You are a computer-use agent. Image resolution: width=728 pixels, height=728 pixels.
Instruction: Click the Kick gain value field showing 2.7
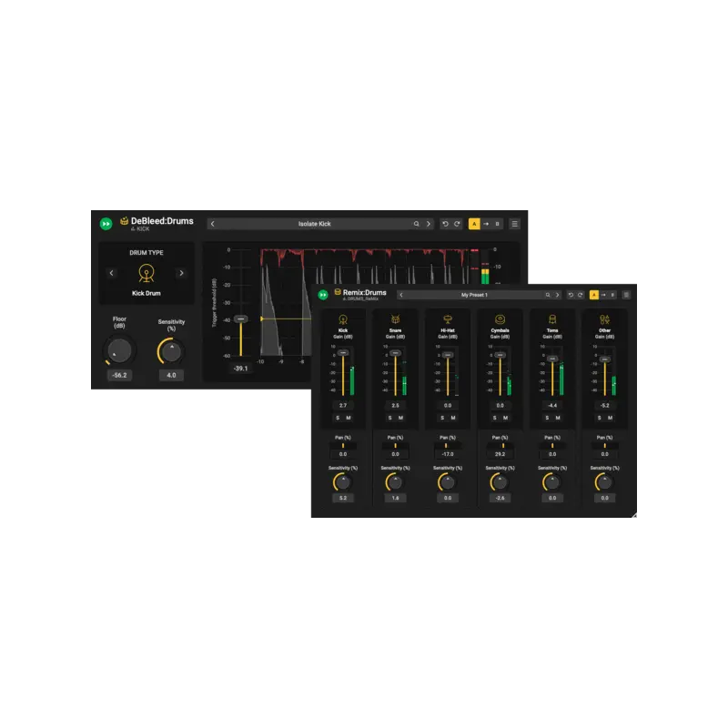click(343, 405)
